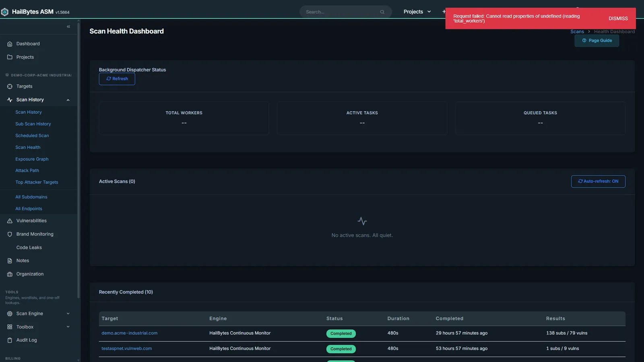Click Completed badge for testaspnet.vulnweb.com
The height and width of the screenshot is (362, 644).
[341, 349]
